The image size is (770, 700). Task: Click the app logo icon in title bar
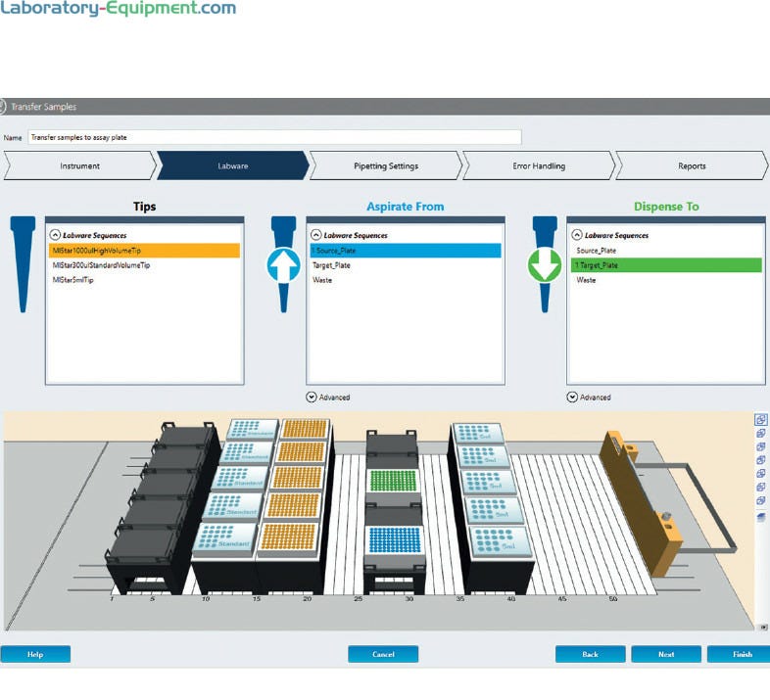point(3,107)
